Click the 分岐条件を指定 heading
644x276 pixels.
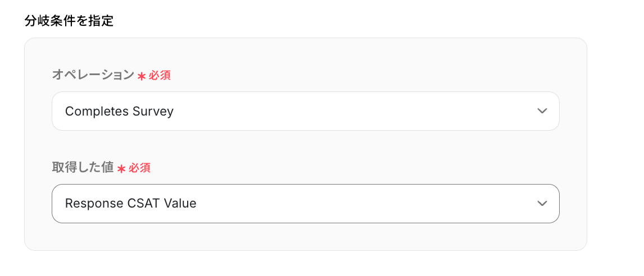click(x=69, y=22)
